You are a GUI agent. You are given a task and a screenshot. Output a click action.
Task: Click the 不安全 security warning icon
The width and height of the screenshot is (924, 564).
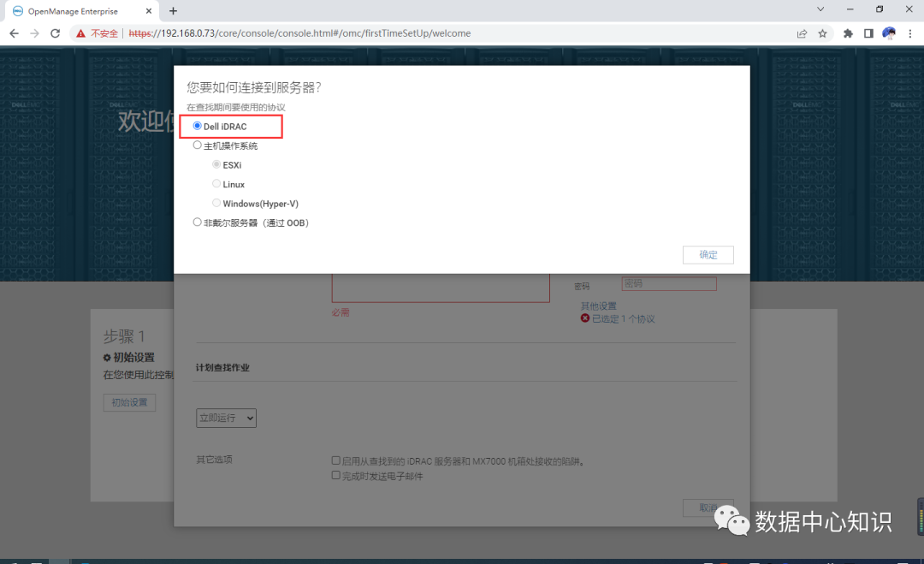[80, 33]
